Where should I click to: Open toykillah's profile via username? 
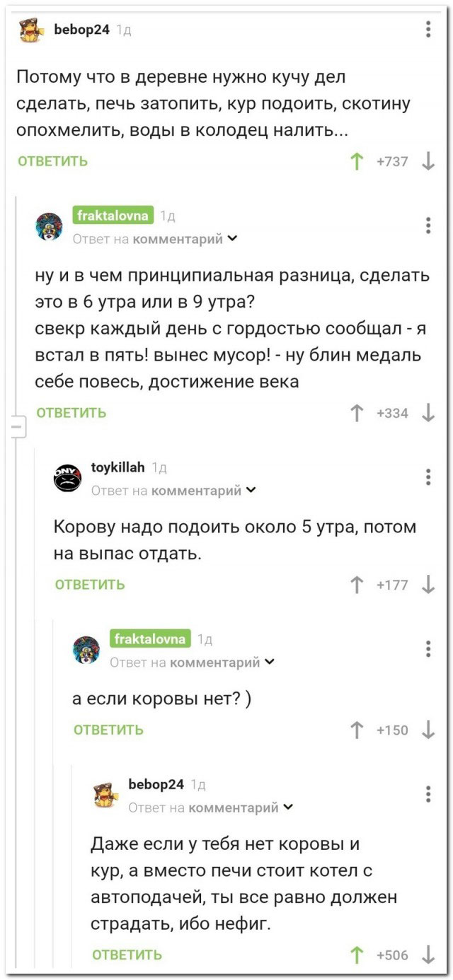coord(118,467)
